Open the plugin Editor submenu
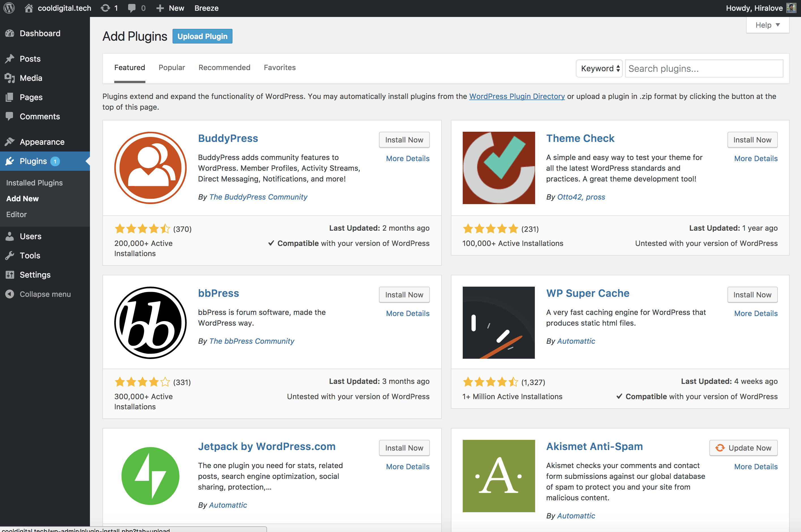The height and width of the screenshot is (532, 801). click(16, 215)
